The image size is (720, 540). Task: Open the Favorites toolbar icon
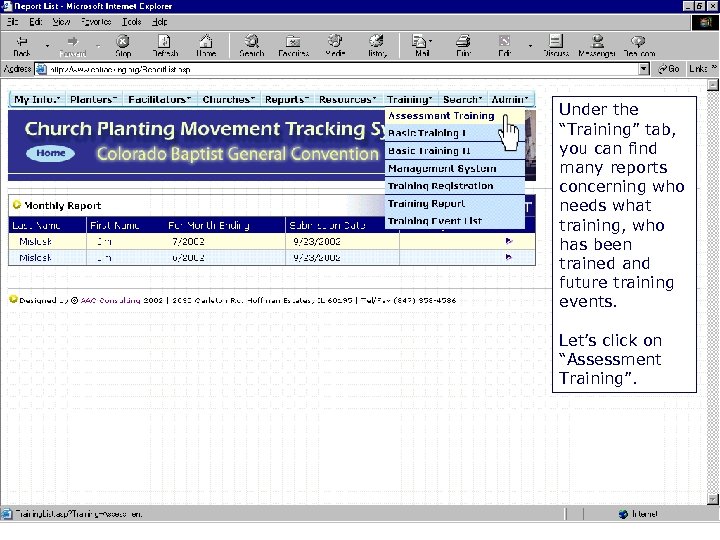coord(293,46)
